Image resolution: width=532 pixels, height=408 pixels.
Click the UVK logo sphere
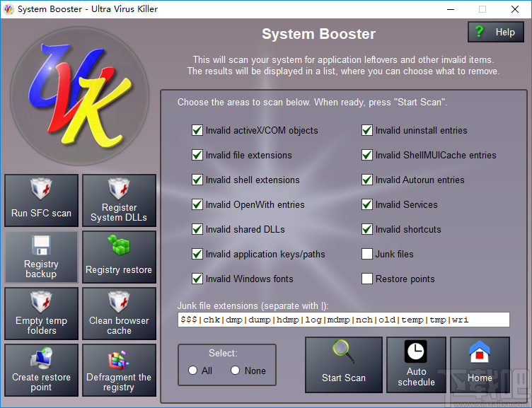(80, 96)
